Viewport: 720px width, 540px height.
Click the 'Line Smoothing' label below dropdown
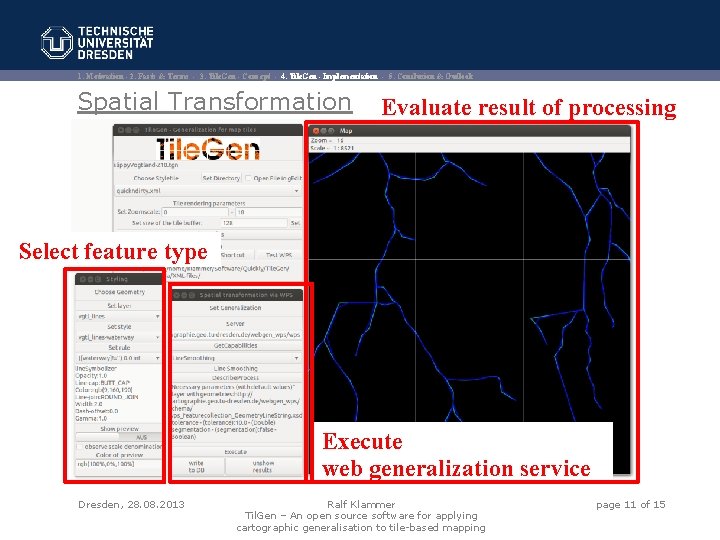point(236,368)
